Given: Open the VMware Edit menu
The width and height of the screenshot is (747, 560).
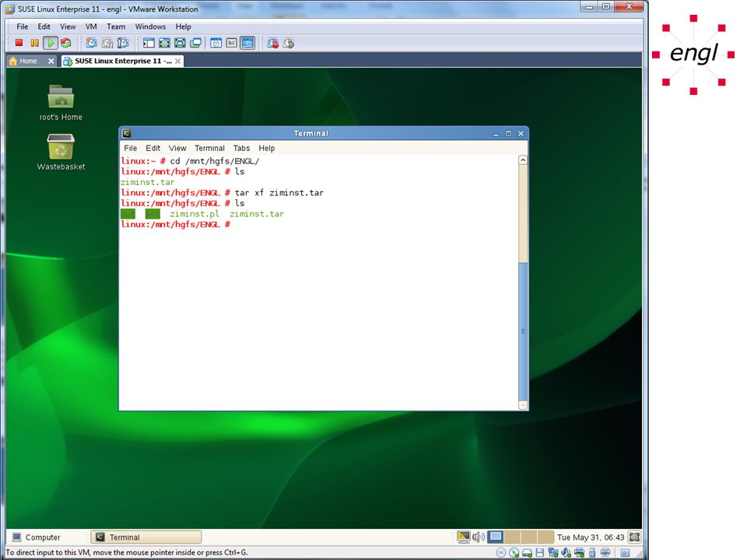Looking at the screenshot, I should point(44,26).
